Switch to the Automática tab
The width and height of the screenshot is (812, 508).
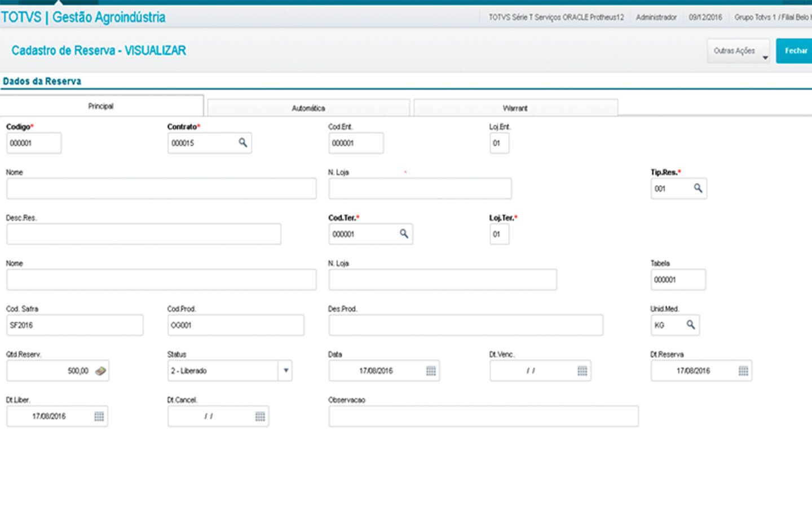(x=308, y=108)
